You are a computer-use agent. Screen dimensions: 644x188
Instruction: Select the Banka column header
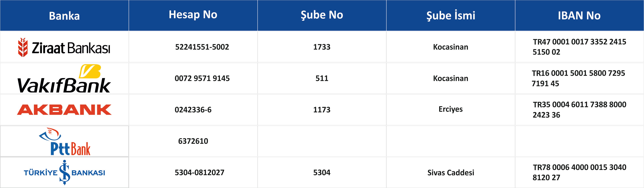[64, 16]
